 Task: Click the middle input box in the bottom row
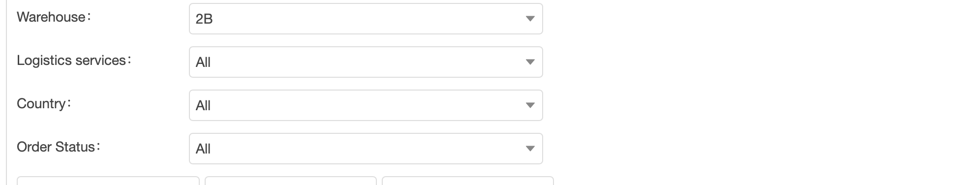click(290, 181)
